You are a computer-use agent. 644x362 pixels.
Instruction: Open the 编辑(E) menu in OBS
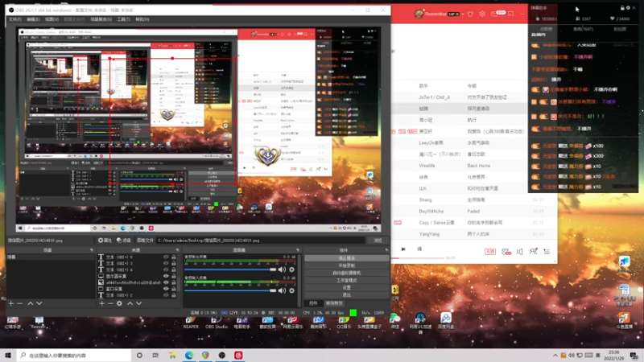(x=33, y=19)
